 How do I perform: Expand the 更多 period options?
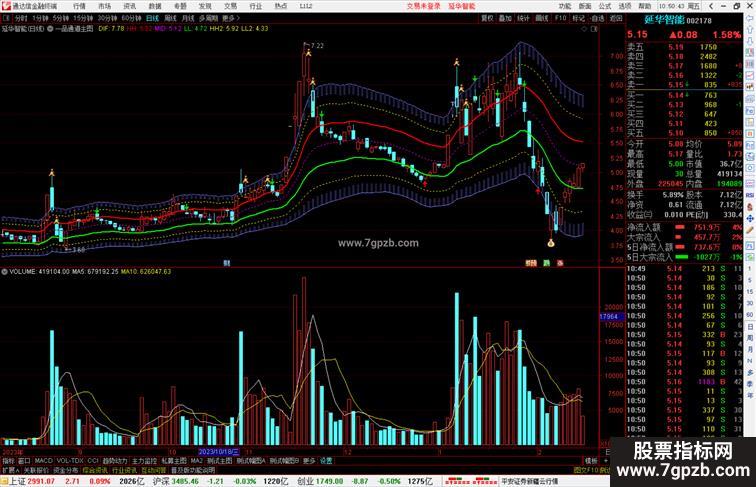(230, 18)
